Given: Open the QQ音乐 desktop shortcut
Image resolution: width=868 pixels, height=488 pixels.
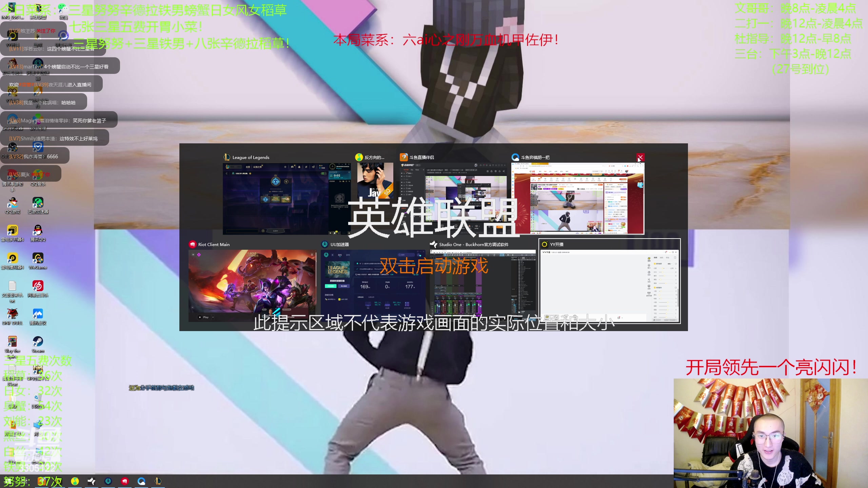Looking at the screenshot, I should (38, 178).
